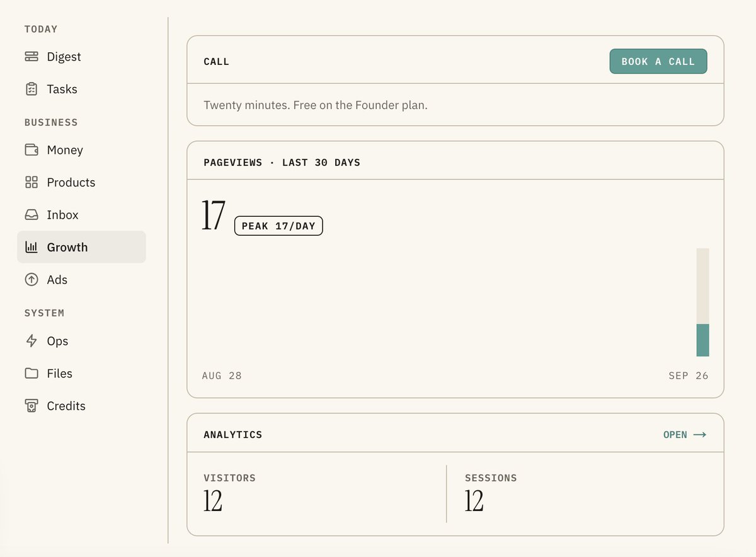
Task: Click the large 17 pageviews number
Action: tap(213, 215)
